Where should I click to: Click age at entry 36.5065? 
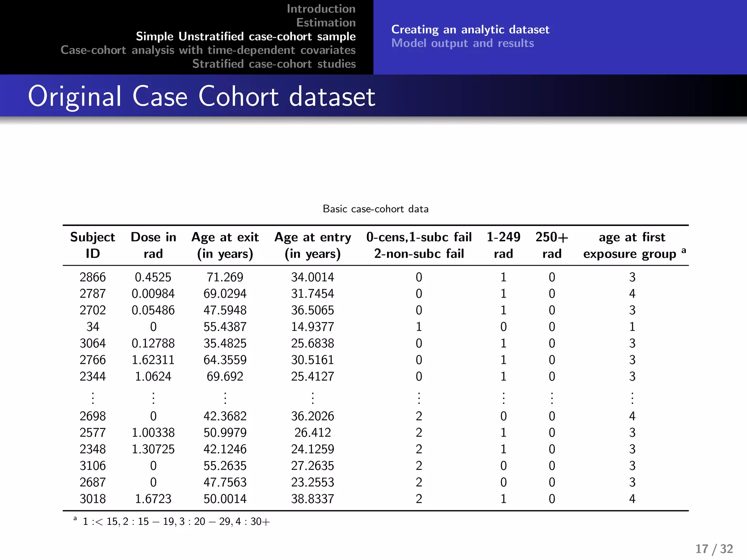tap(313, 310)
